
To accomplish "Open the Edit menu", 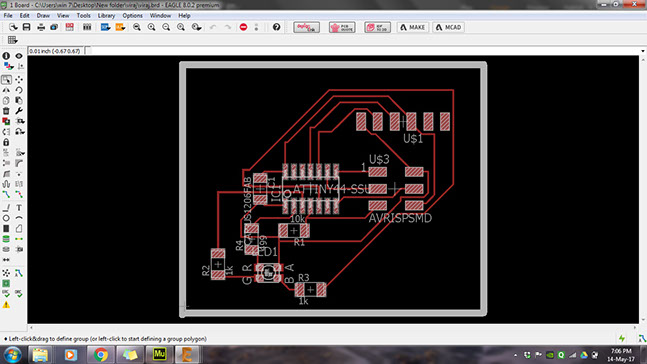I will 24,16.
